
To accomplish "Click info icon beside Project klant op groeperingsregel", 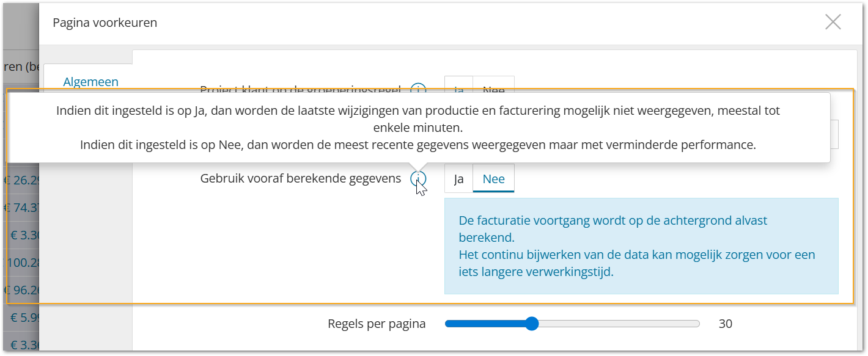I will click(418, 89).
